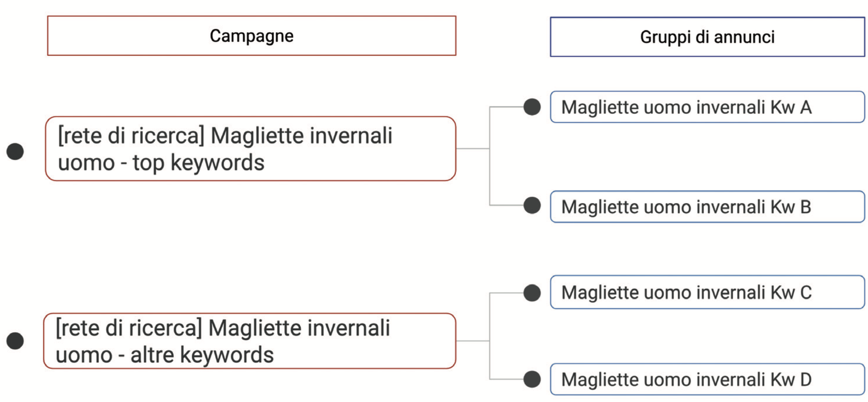Select the dot next to Kw C

point(532,293)
